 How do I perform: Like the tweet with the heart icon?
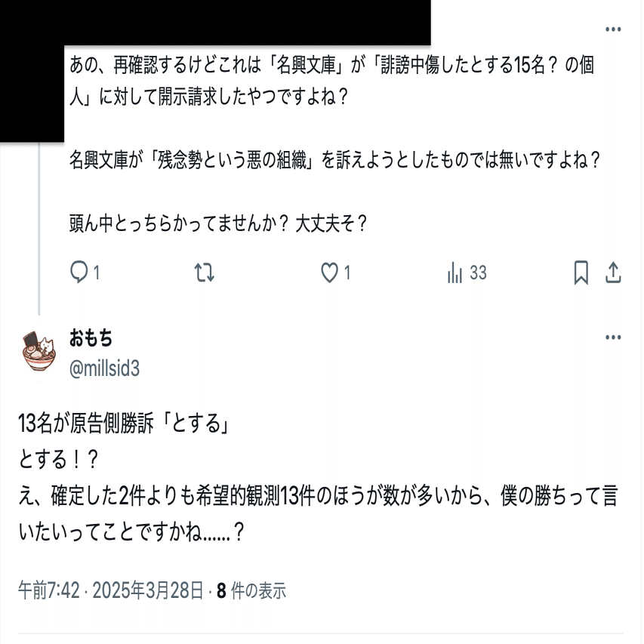[x=329, y=273]
